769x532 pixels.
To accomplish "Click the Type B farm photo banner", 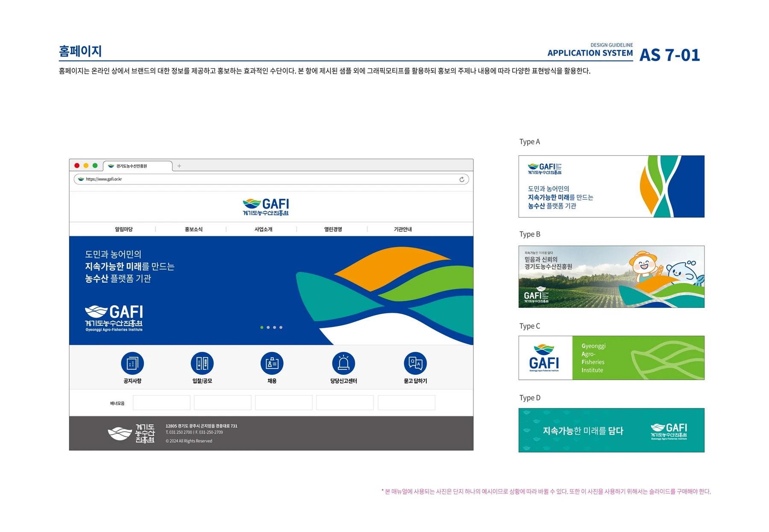I will coord(611,277).
